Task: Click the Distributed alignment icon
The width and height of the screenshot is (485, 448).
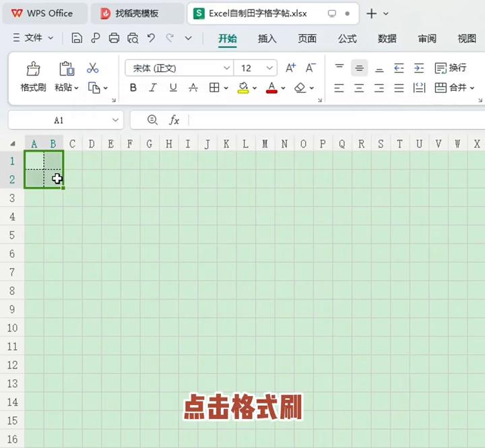Action: point(419,88)
